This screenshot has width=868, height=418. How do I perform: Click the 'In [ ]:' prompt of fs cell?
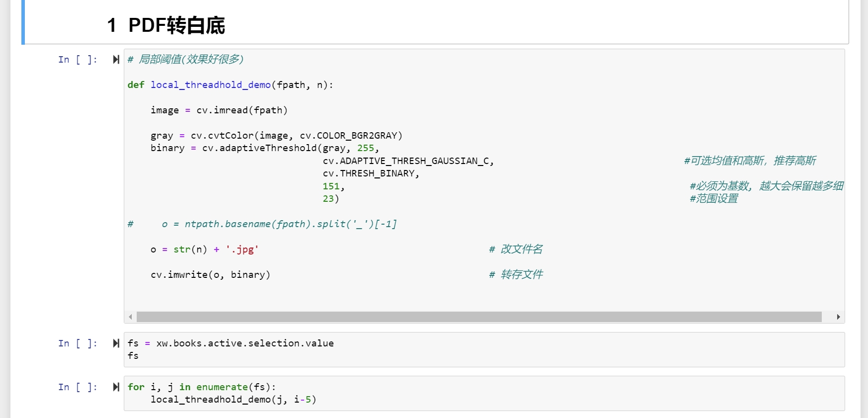78,343
